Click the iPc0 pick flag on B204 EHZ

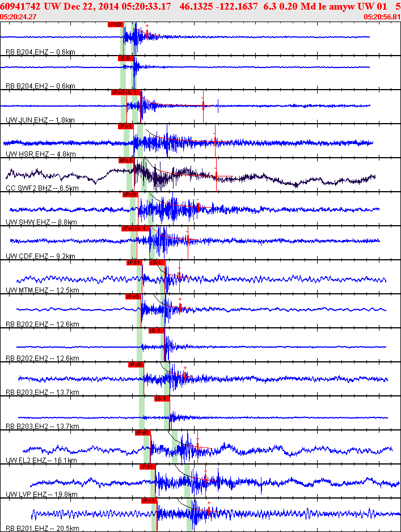point(115,24)
